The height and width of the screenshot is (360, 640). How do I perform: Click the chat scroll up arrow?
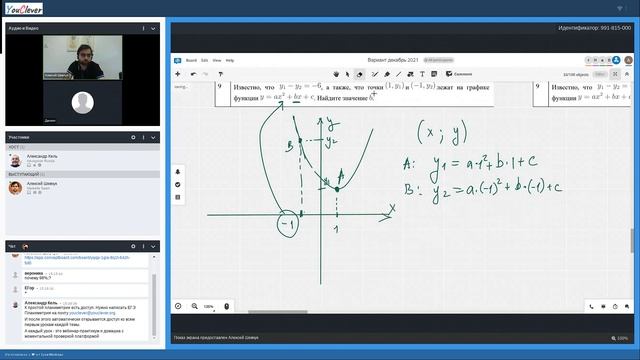pos(154,257)
